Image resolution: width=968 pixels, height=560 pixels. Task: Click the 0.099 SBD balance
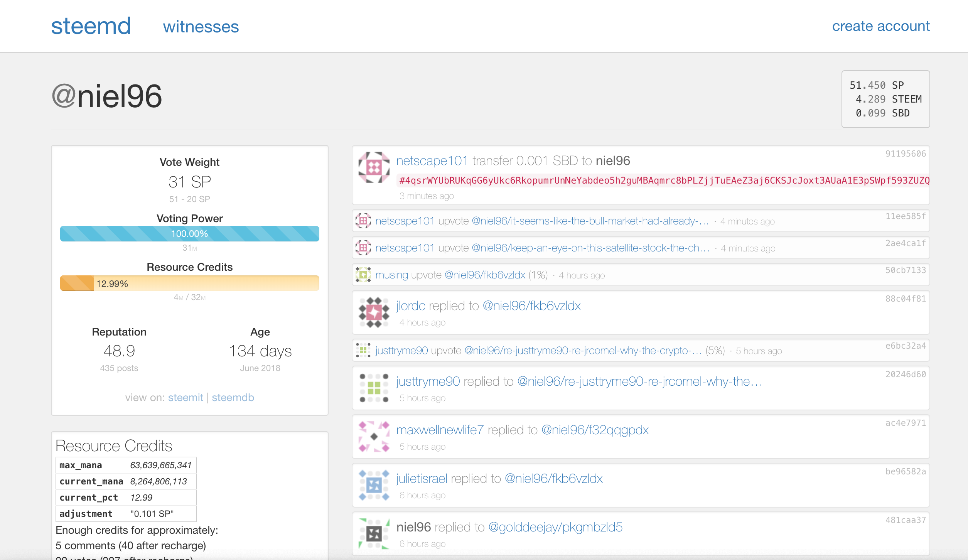pyautogui.click(x=882, y=113)
